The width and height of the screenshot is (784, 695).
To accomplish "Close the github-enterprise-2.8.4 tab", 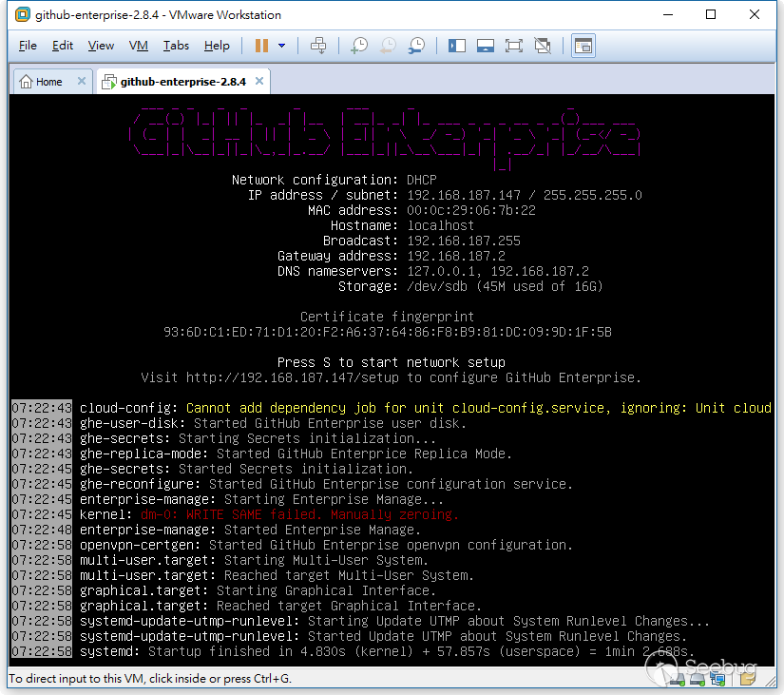I will 258,82.
